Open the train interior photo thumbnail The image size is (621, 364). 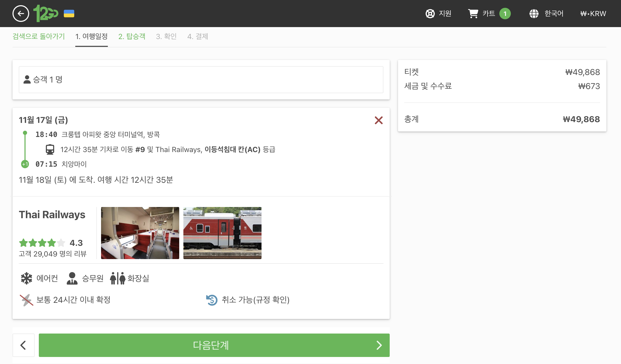(140, 233)
